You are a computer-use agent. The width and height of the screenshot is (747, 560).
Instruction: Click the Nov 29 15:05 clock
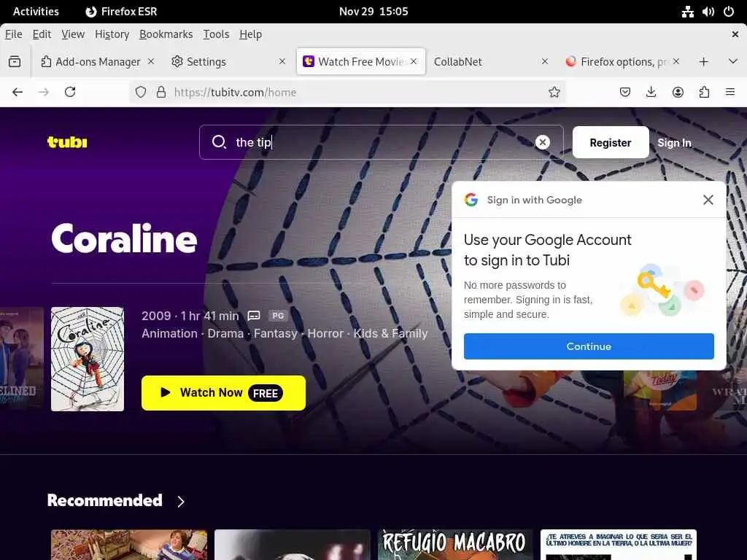[373, 12]
